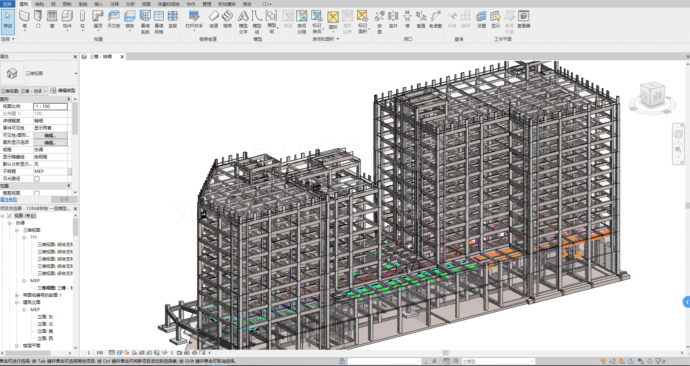Toggle the crop view (裁剪视图) checkbox
Image resolution: width=690 pixels, height=366 pixels.
pos(37,193)
